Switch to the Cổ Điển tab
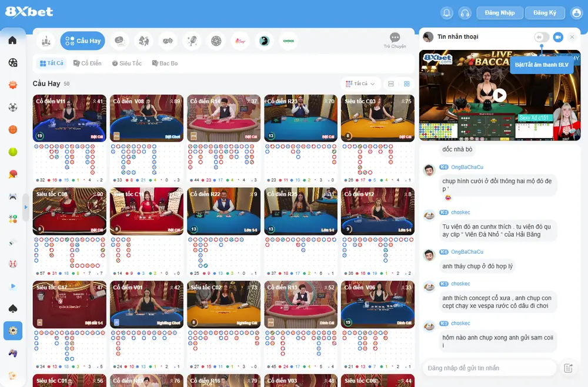588x387 pixels. tap(88, 63)
